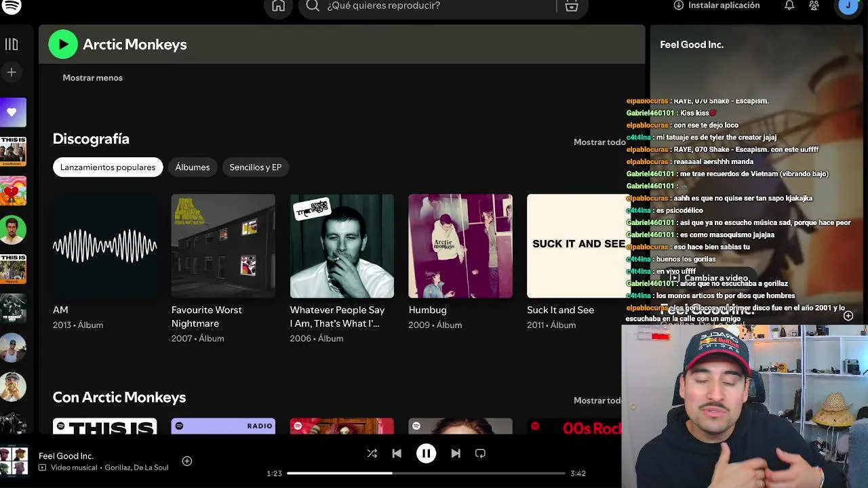Open the AM album cover

(104, 246)
